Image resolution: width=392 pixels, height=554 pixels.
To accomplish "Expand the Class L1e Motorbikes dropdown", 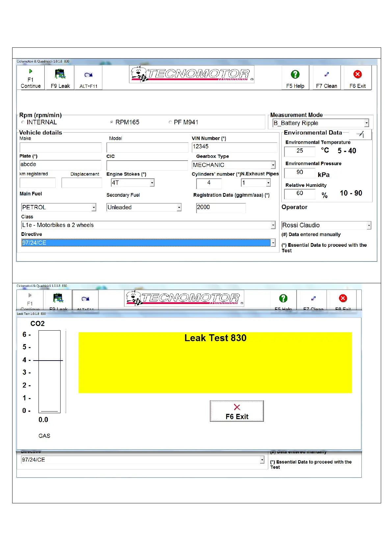I will pyautogui.click(x=273, y=225).
